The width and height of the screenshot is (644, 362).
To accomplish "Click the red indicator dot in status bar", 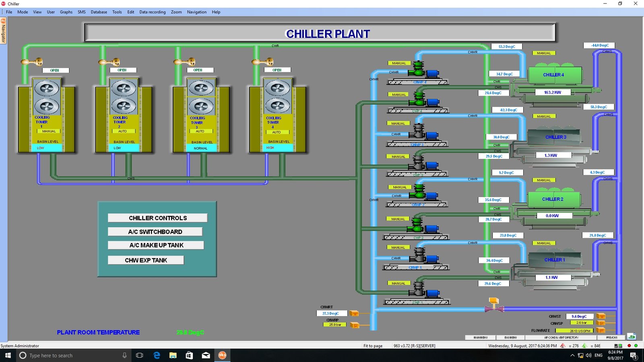I will [629, 346].
